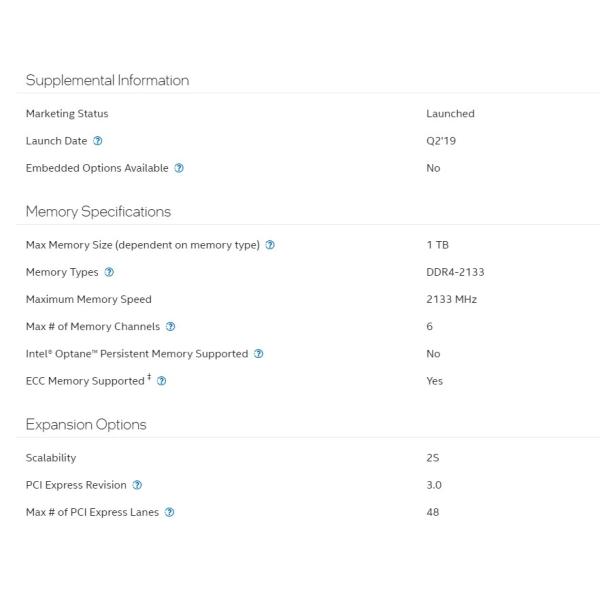Image resolution: width=600 pixels, height=600 pixels.
Task: Click the Maximum Memory Speed label
Action: [88, 299]
